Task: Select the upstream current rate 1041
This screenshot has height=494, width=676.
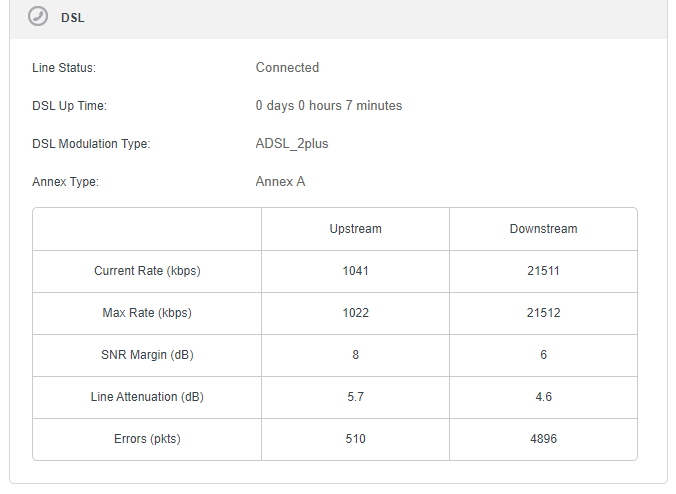Action: (356, 271)
